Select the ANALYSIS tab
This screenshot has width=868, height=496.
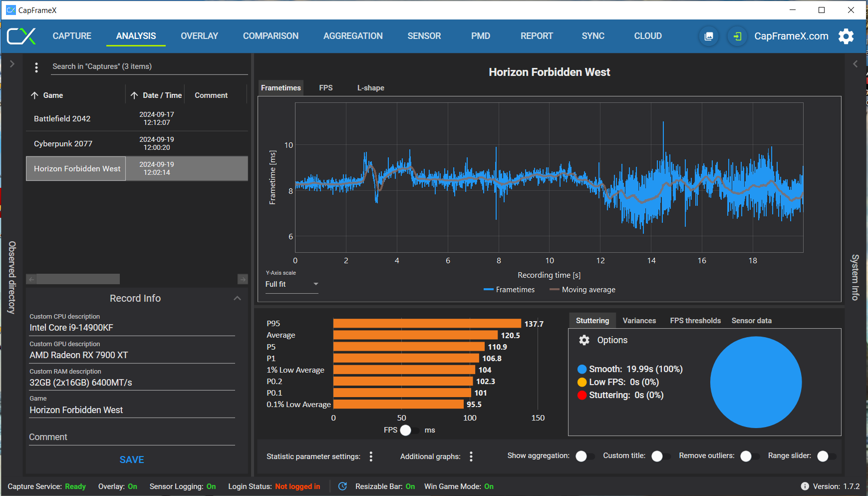point(136,36)
